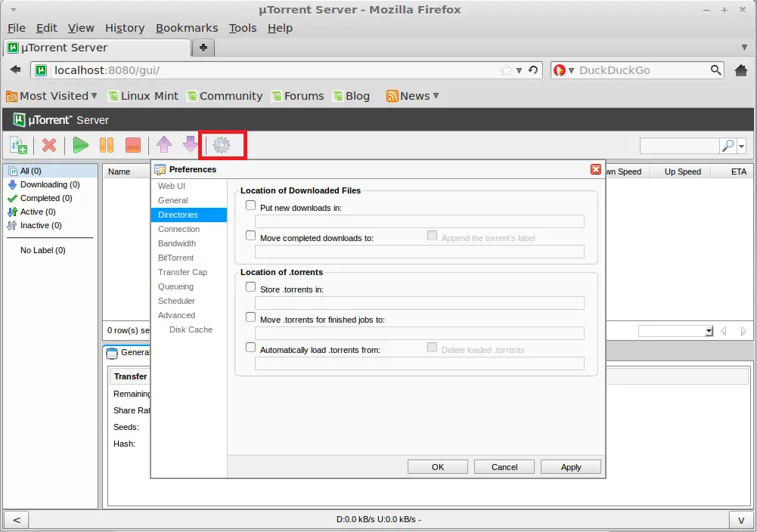Click Apply in the Preferences dialog
This screenshot has height=532, width=757.
[571, 467]
